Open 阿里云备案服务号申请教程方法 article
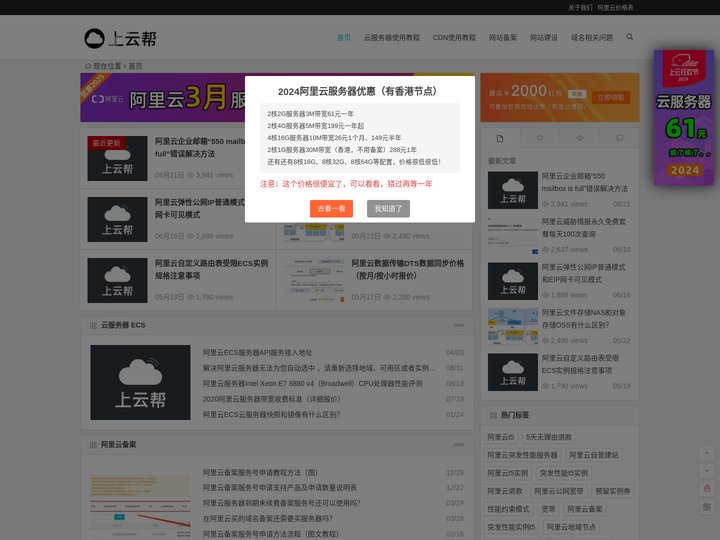720x540 pixels. [260, 472]
